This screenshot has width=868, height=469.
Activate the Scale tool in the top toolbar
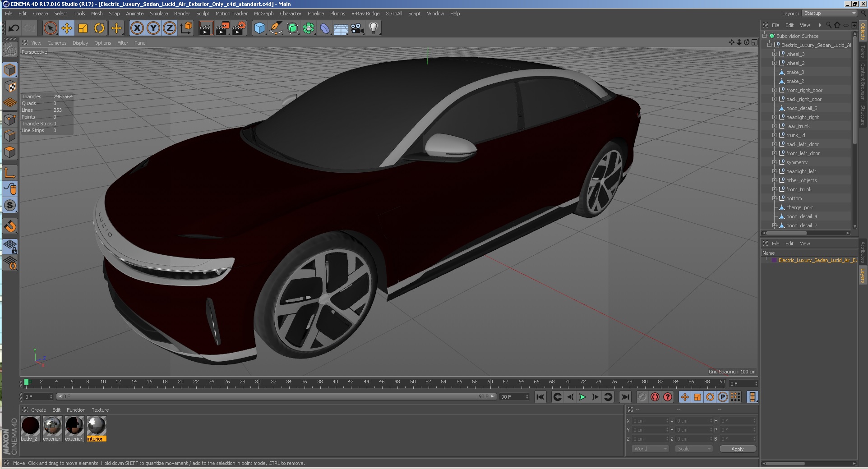click(x=83, y=28)
